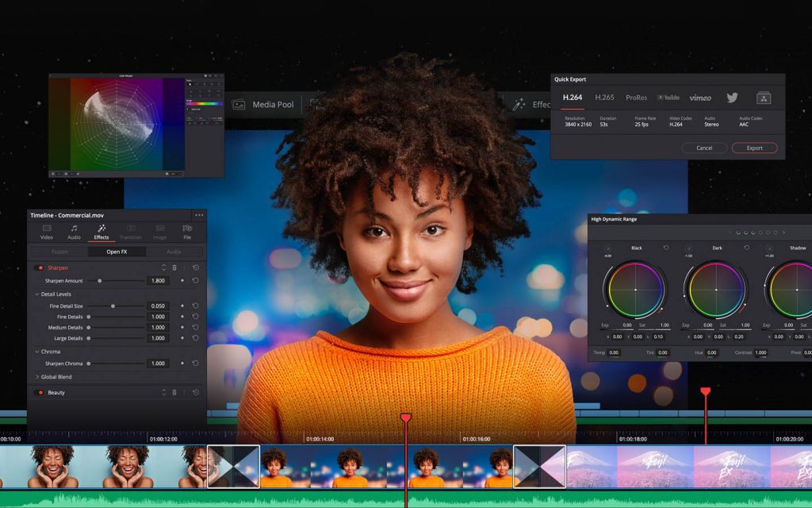Add keyframe for Sharpen Chroma
This screenshot has height=508, width=812.
click(182, 364)
